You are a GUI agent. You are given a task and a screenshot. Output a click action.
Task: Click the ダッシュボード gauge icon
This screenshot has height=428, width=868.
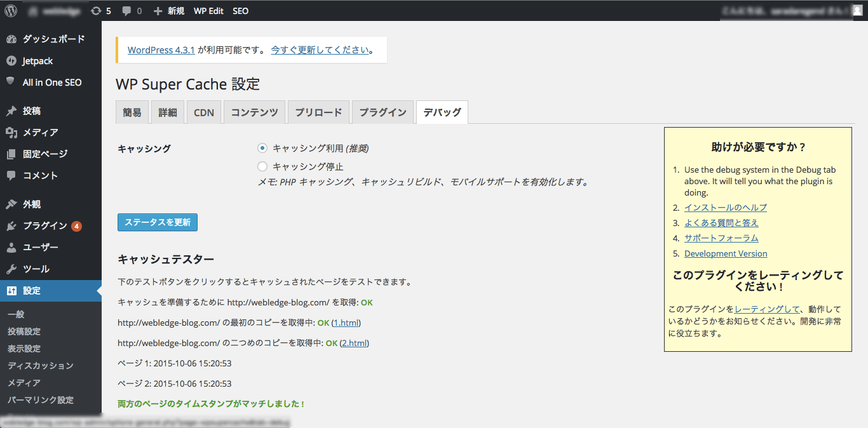pos(11,39)
